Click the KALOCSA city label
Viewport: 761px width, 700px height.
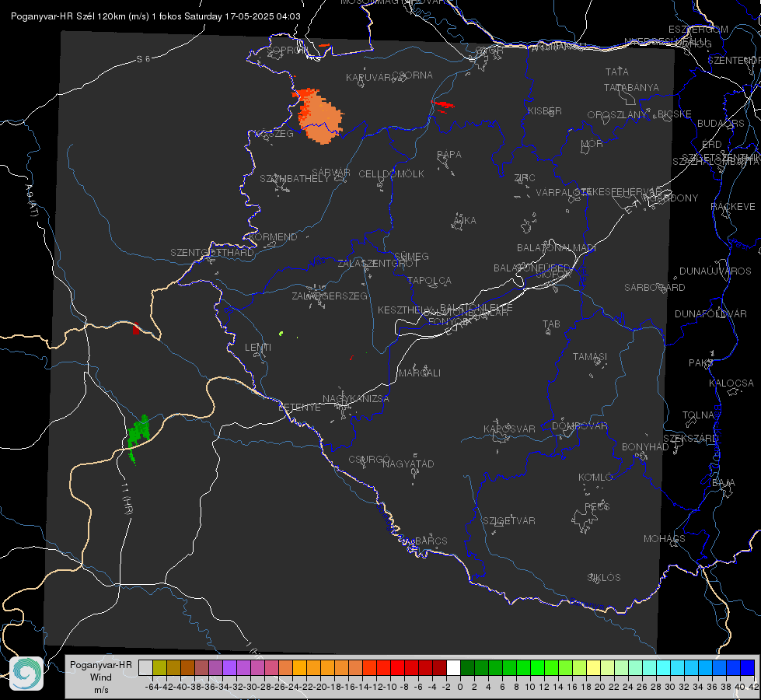[x=731, y=383]
